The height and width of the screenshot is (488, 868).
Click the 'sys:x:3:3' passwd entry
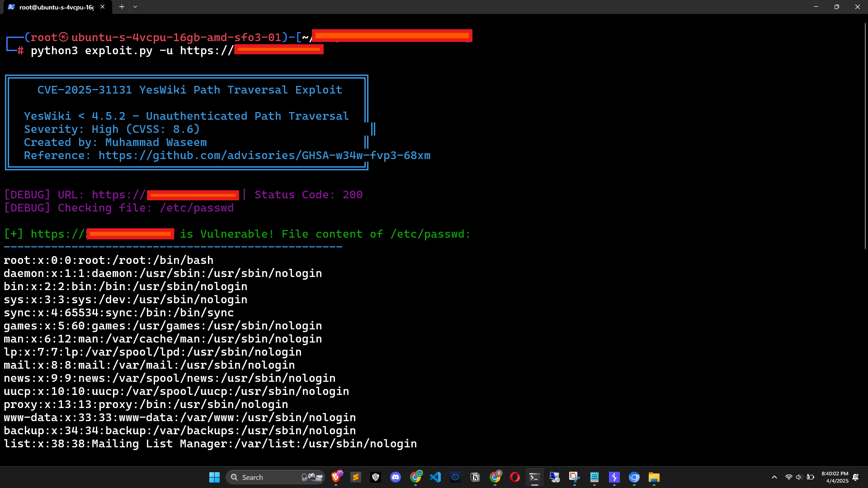(x=126, y=300)
